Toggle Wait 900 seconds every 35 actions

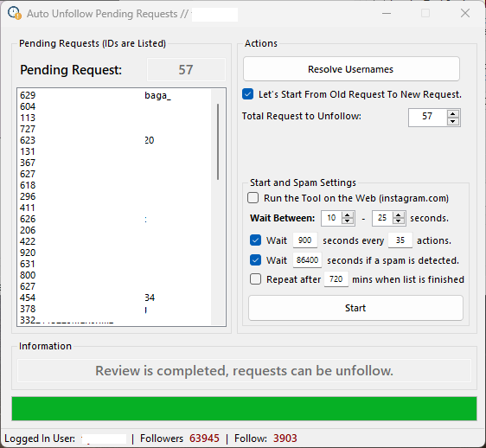(x=255, y=240)
